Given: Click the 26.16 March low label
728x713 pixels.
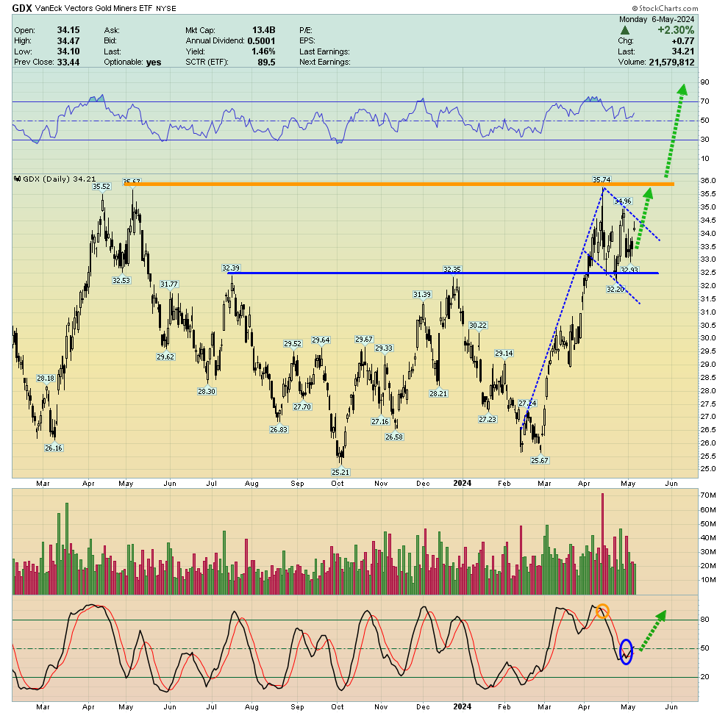Looking at the screenshot, I should [x=54, y=448].
